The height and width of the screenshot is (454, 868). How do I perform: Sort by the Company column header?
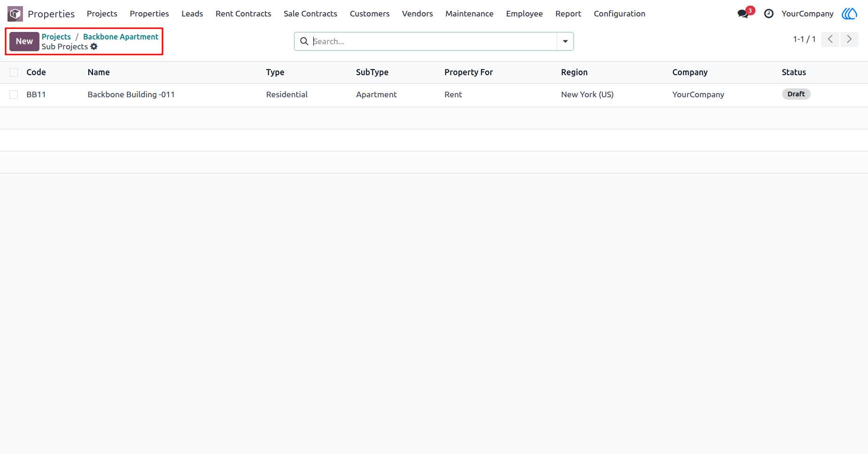690,72
